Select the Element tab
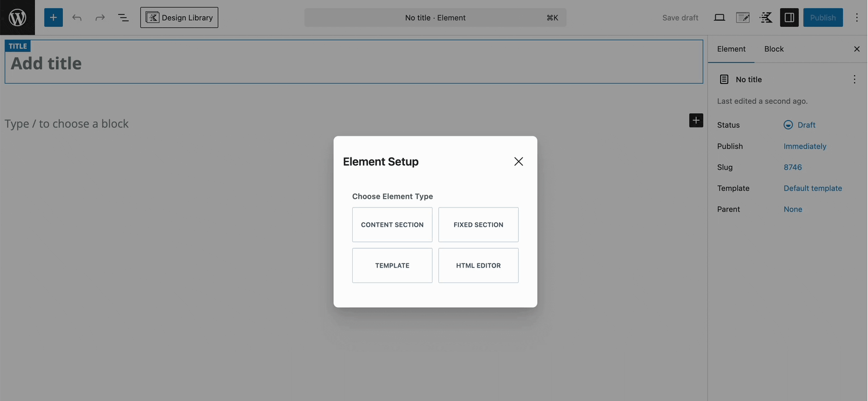868x401 pixels. tap(731, 49)
